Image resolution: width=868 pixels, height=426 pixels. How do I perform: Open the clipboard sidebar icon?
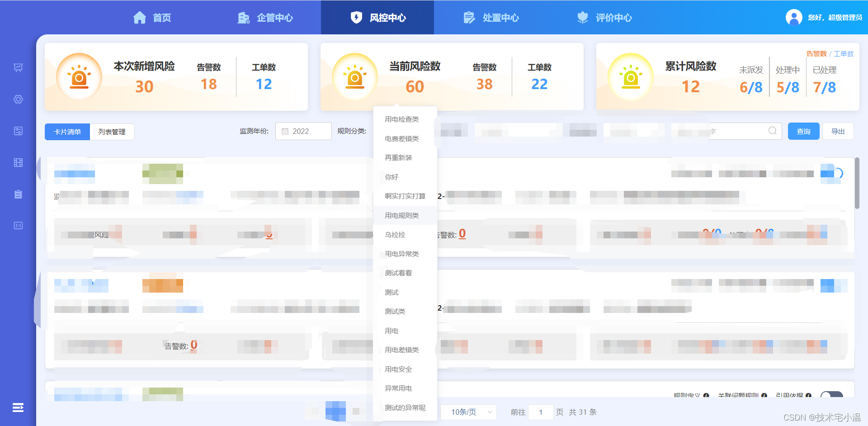(x=18, y=194)
